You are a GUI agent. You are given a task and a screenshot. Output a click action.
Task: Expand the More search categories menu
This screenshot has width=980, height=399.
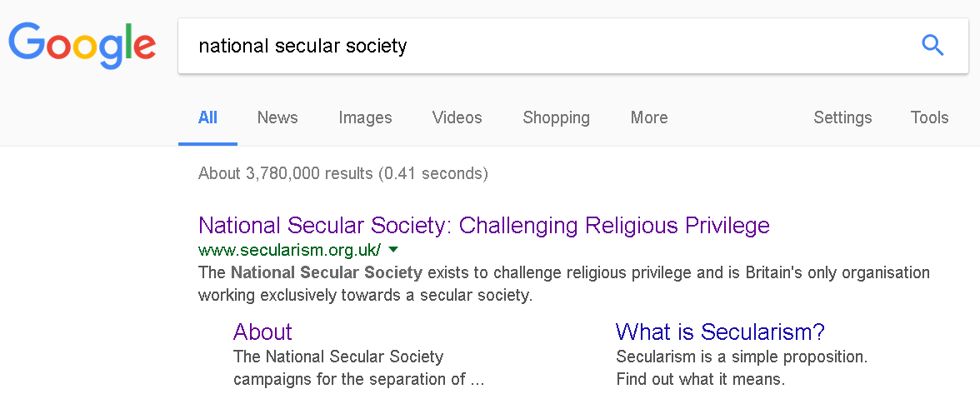click(648, 117)
